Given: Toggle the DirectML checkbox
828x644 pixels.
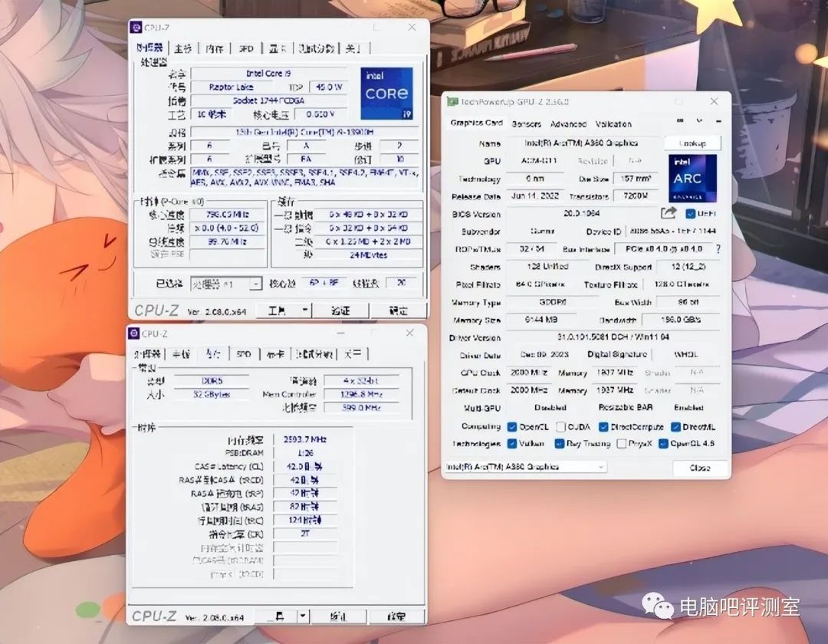Looking at the screenshot, I should [x=675, y=426].
